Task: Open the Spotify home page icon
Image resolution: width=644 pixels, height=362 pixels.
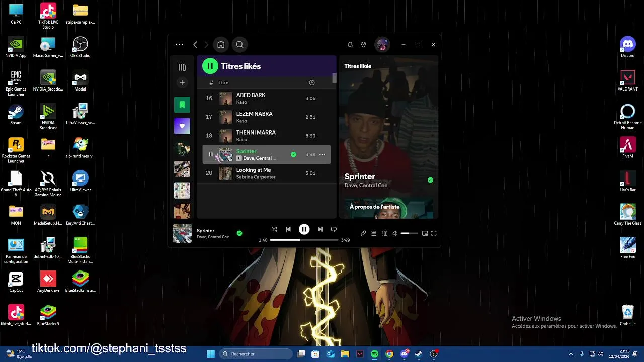Action: (221, 45)
